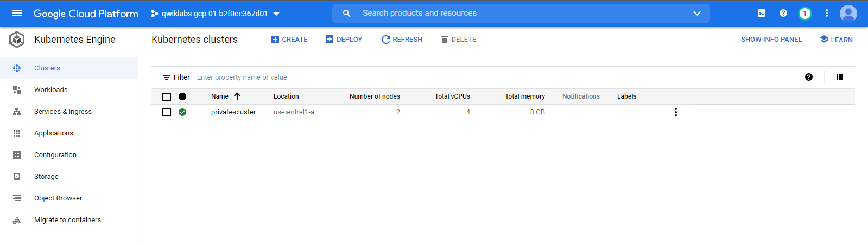Viewport: 868px width, 246px height.
Task: Click the Clusters sidebar icon
Action: point(17,68)
